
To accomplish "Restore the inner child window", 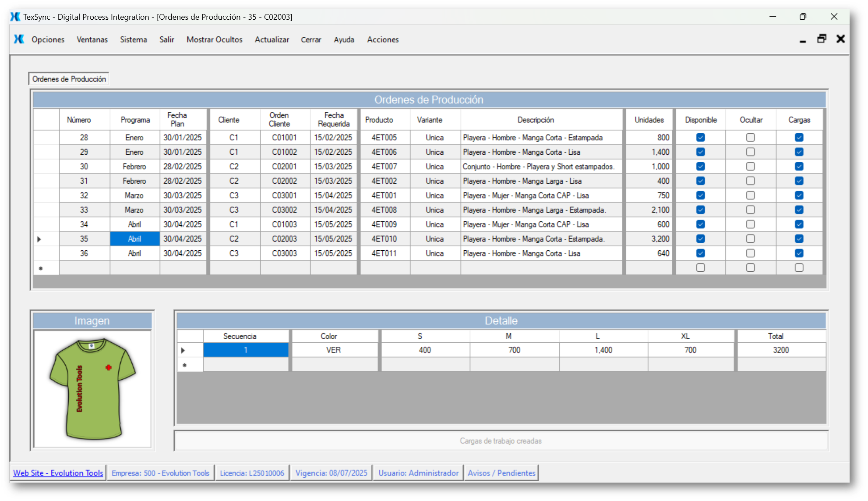I will pyautogui.click(x=822, y=39).
